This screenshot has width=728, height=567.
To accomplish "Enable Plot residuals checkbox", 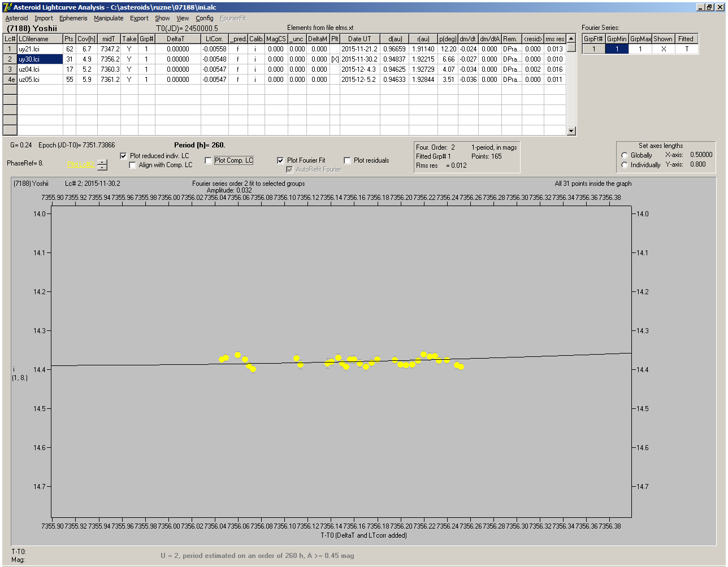I will point(347,160).
